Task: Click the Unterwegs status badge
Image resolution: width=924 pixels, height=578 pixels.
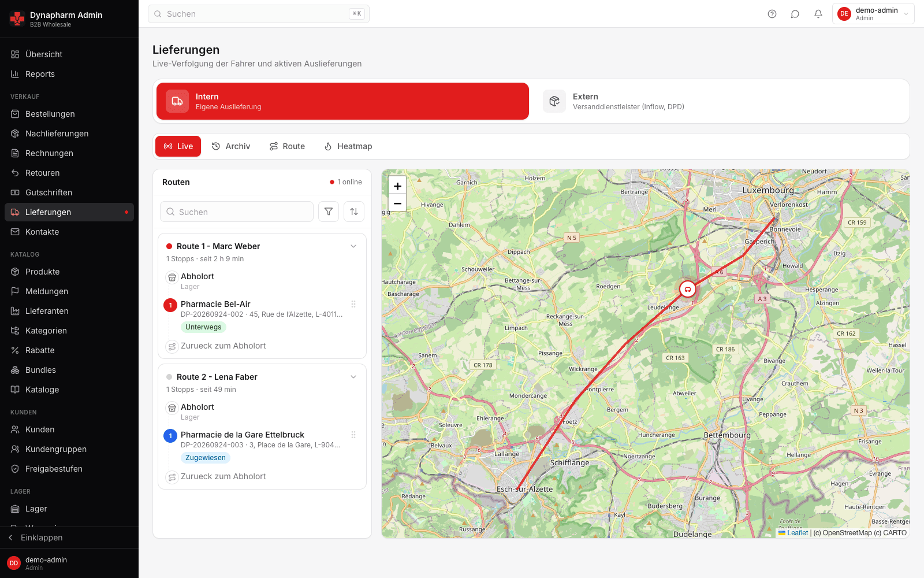Action: pyautogui.click(x=203, y=327)
